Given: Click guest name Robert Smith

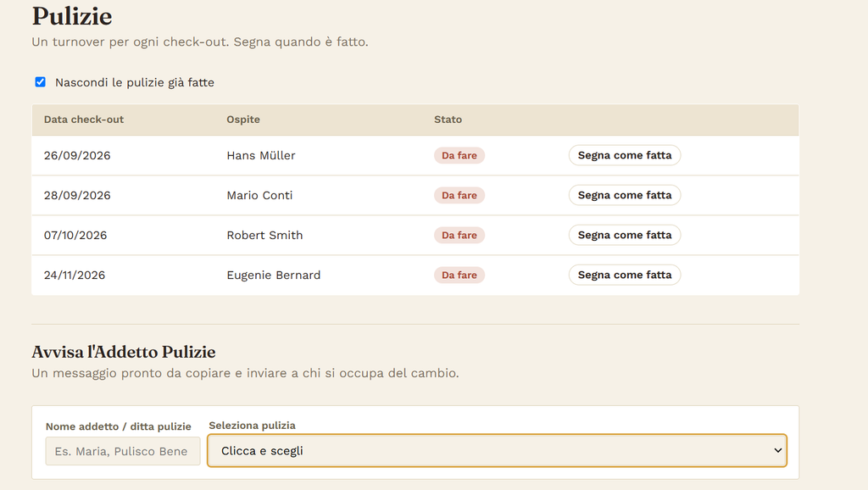Looking at the screenshot, I should coord(264,236).
